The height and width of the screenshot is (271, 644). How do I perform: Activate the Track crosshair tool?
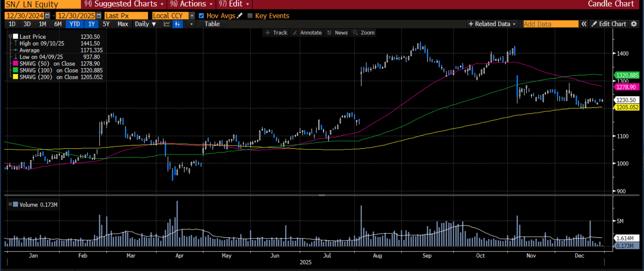pyautogui.click(x=276, y=33)
